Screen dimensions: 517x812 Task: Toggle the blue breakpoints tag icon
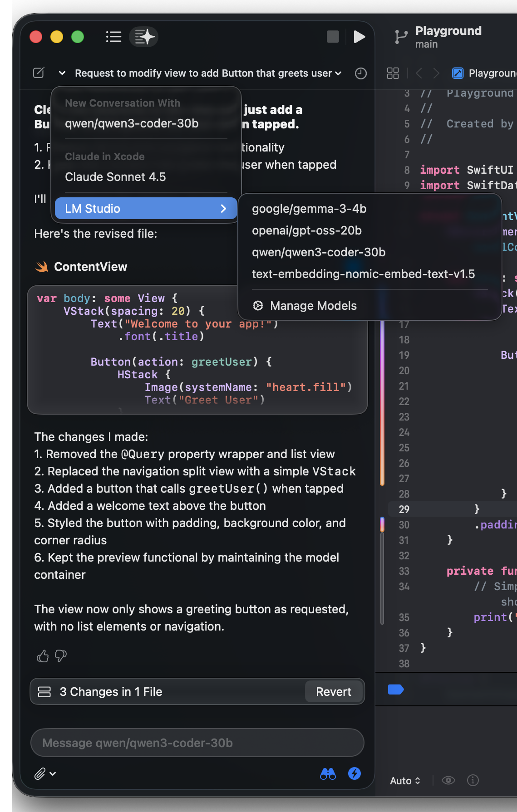click(396, 690)
